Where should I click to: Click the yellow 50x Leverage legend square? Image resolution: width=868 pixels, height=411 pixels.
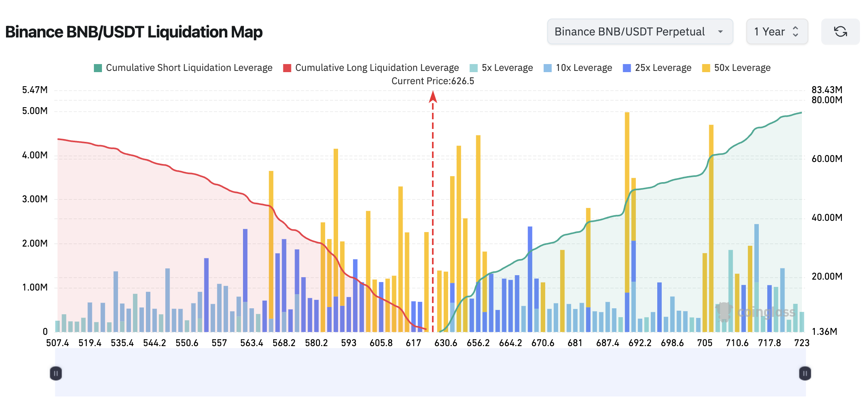pos(706,67)
